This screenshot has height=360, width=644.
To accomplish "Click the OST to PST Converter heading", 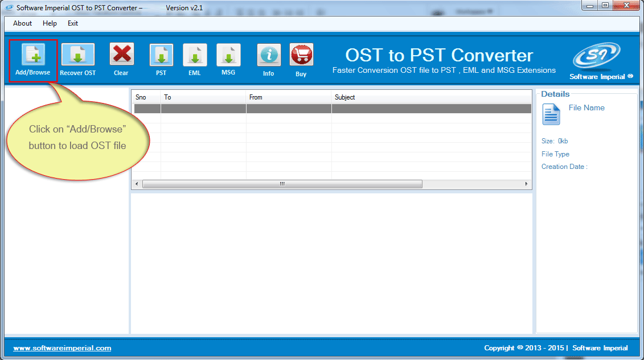I will coord(439,55).
